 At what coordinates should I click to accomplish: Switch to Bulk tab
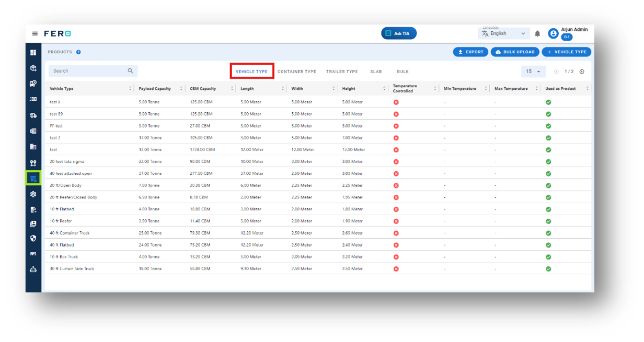(x=402, y=72)
